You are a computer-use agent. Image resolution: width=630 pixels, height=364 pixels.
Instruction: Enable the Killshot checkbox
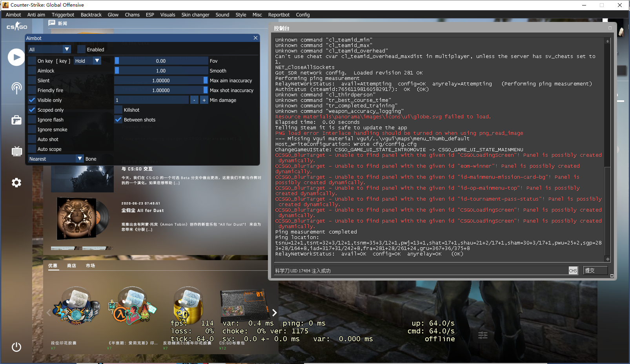click(x=118, y=110)
